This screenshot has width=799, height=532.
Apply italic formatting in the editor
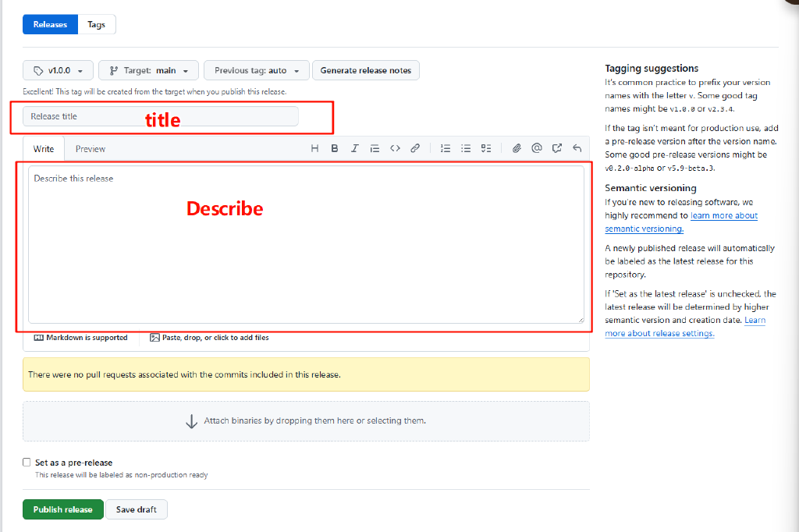355,147
